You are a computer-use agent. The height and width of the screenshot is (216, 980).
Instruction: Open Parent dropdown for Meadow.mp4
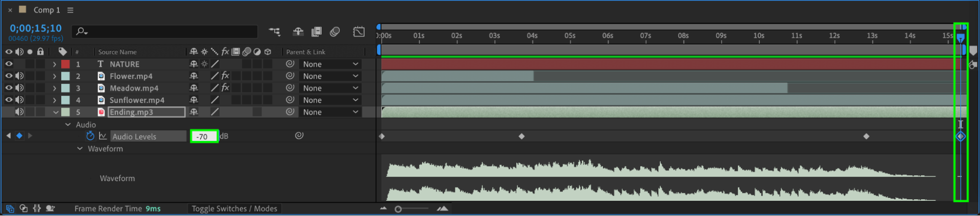330,88
